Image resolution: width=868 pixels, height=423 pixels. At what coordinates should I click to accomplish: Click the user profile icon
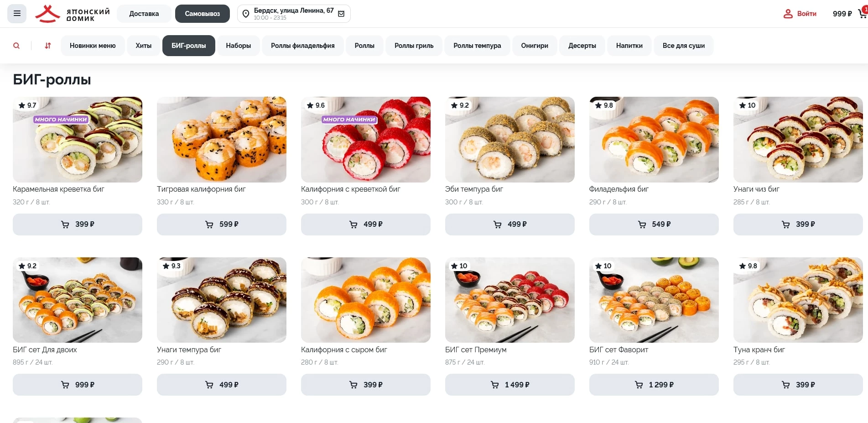(x=788, y=14)
